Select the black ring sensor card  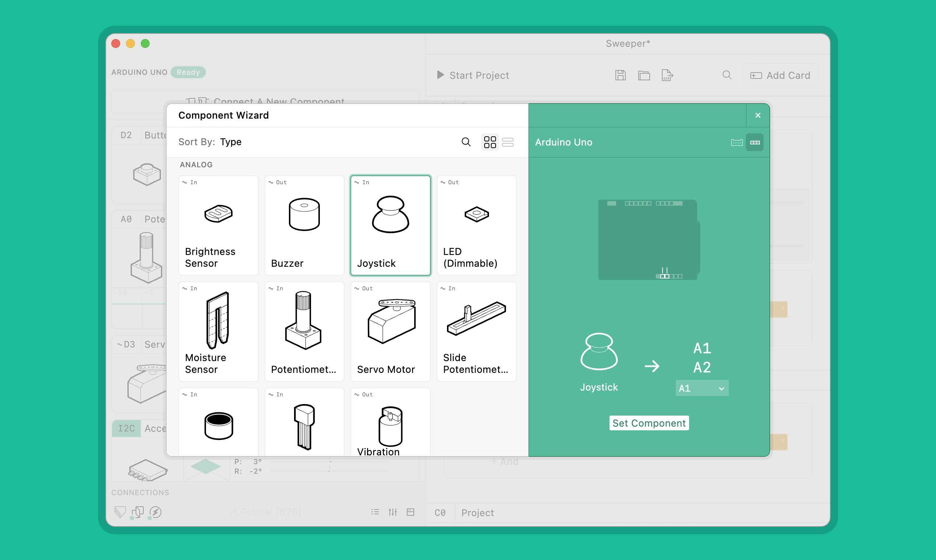tap(218, 422)
